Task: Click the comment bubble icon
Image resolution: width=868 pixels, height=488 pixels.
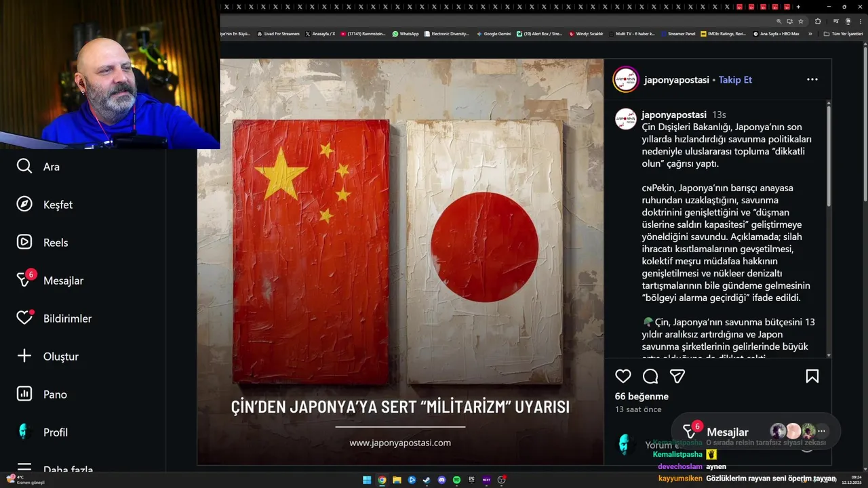Action: 650,376
